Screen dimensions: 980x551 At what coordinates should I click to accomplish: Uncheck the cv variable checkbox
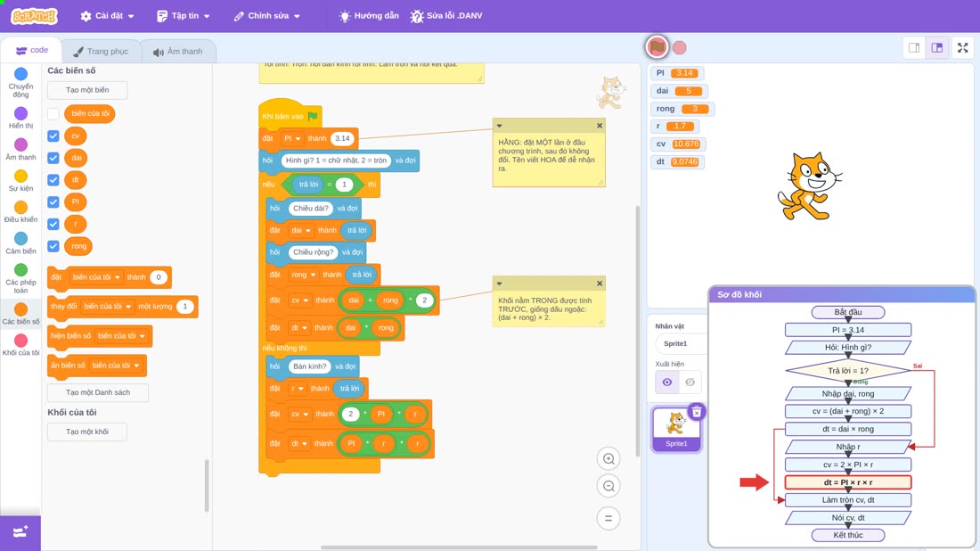(x=53, y=136)
